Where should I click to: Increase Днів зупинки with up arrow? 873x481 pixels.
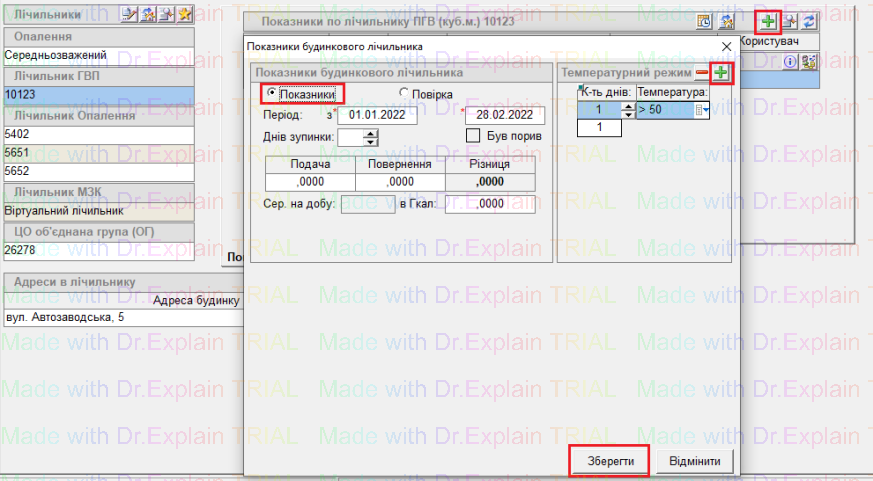pyautogui.click(x=370, y=133)
